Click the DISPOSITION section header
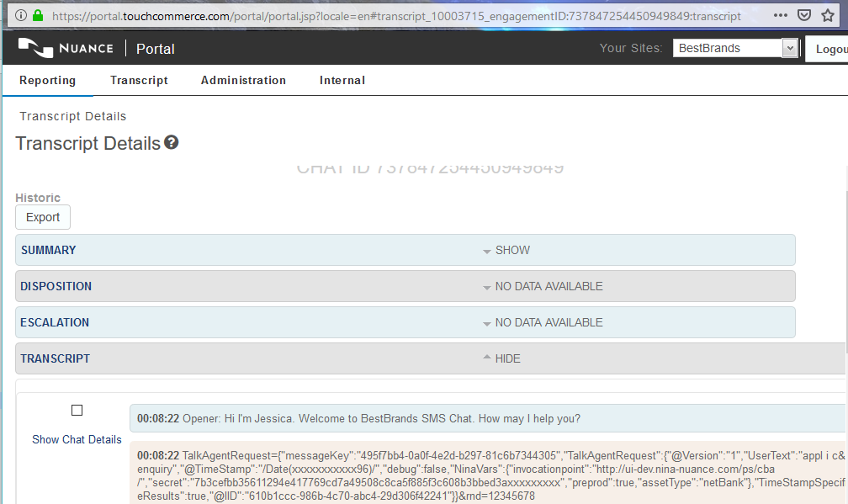 [x=56, y=286]
